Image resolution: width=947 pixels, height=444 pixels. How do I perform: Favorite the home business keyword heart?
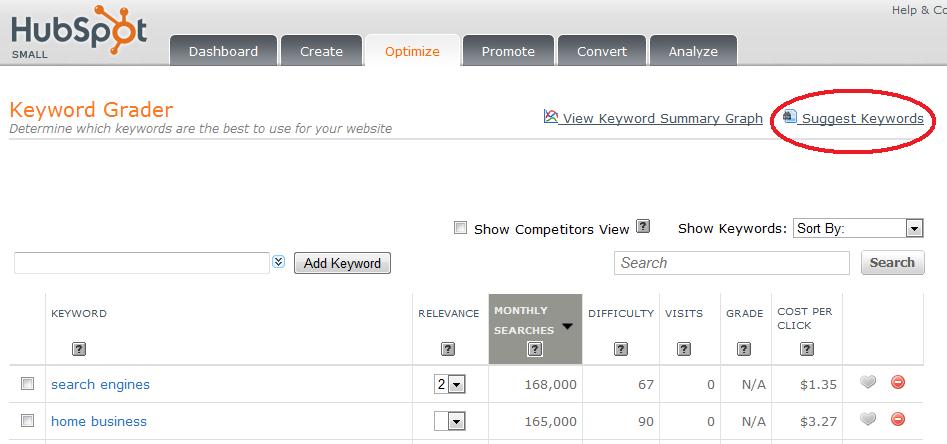pyautogui.click(x=868, y=419)
